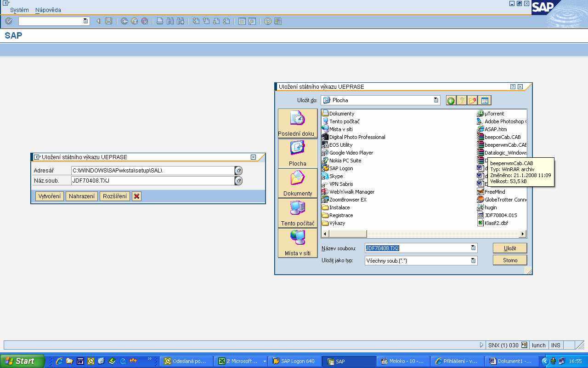The width and height of the screenshot is (588, 368).
Task: Open the SAP command field history dropdown
Action: pos(85,21)
